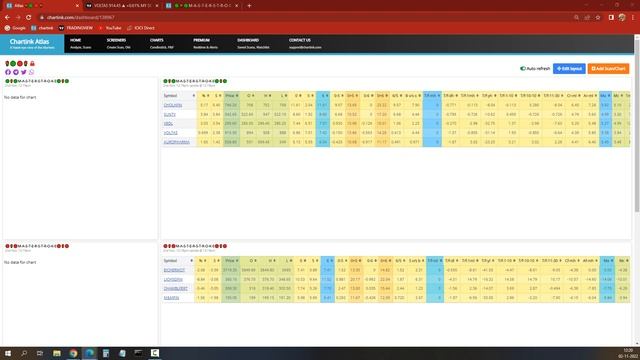The image size is (640, 360).
Task: Close the first Atlas browser tab
Action: 77,6
